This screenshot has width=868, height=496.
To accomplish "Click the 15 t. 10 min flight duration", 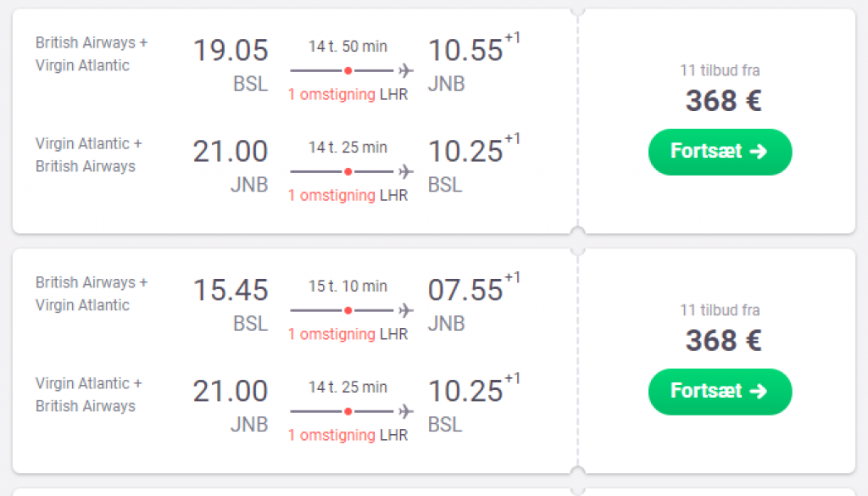I will click(x=348, y=287).
